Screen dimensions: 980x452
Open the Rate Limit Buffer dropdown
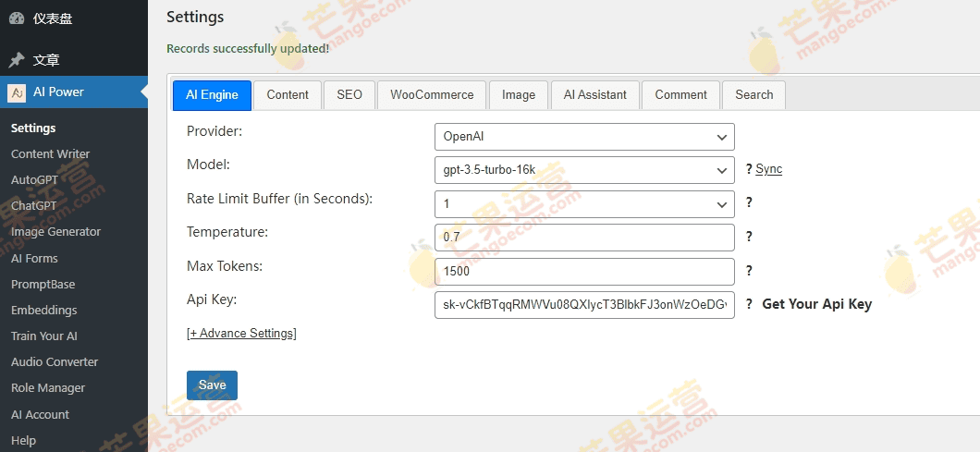pos(584,203)
